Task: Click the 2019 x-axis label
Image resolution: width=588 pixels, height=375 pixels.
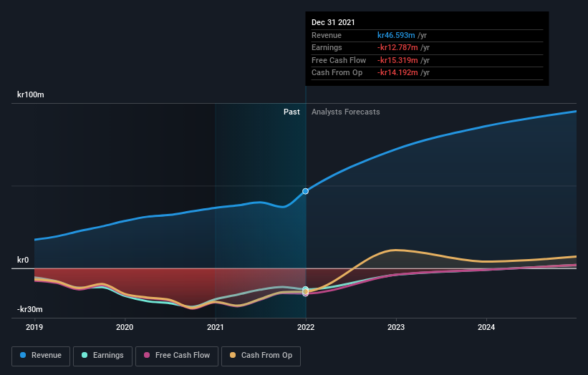Action: 34,327
